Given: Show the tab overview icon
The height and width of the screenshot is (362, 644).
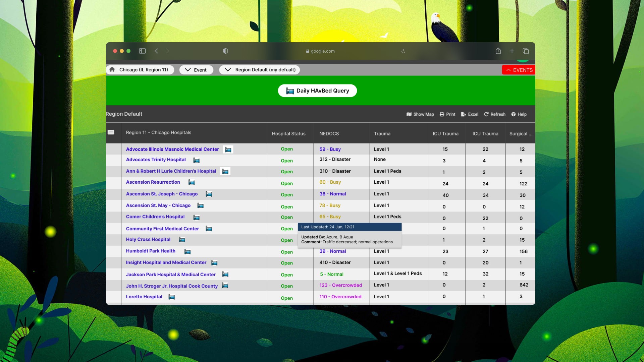Looking at the screenshot, I should tap(526, 51).
